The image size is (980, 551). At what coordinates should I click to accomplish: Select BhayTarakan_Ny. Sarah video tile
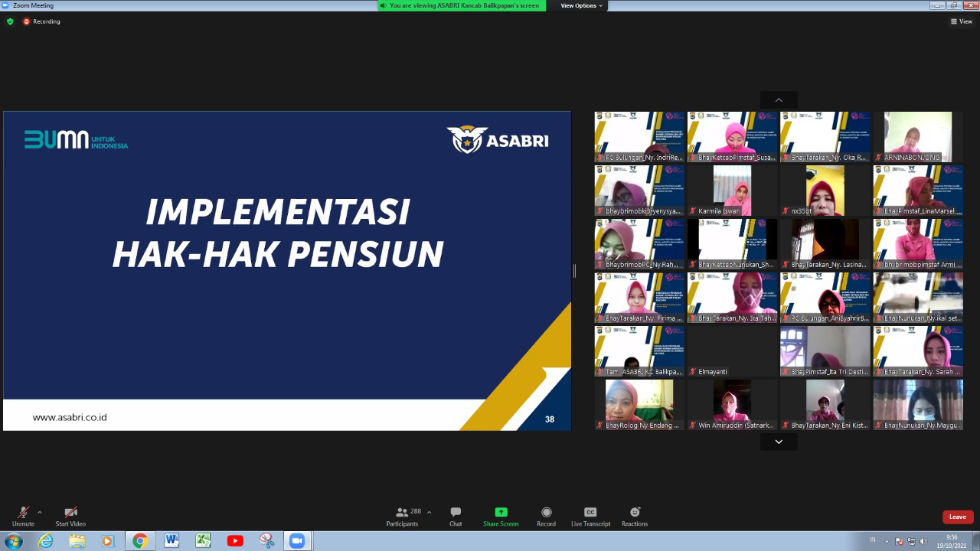coord(918,351)
